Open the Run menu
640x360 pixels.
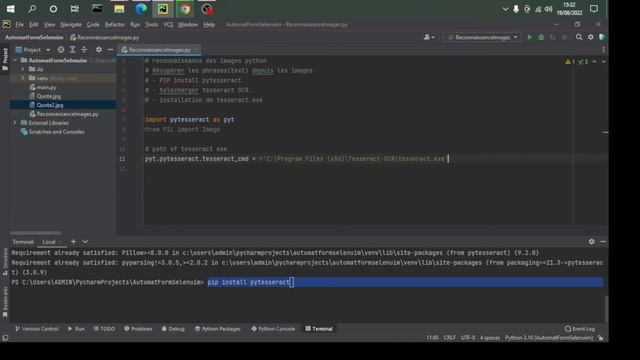135,24
